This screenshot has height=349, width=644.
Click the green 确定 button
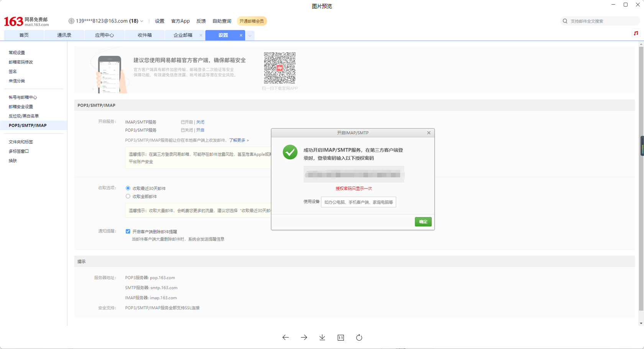pos(423,222)
